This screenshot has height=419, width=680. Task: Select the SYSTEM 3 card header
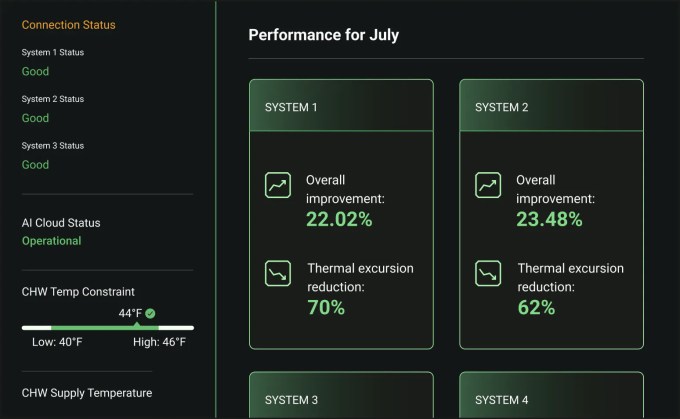(341, 399)
